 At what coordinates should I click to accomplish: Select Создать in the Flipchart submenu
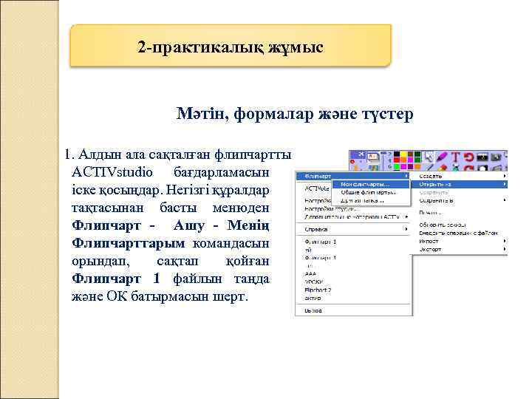click(459, 176)
